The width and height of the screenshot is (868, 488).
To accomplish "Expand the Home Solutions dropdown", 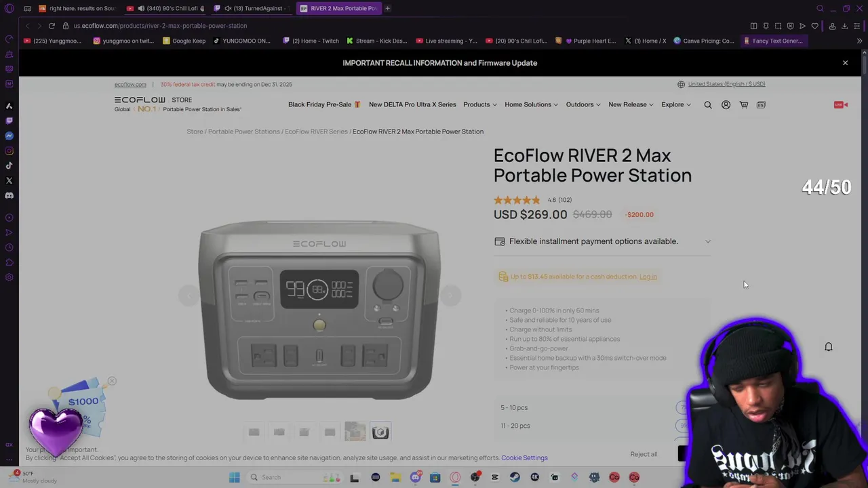I will coord(531,104).
